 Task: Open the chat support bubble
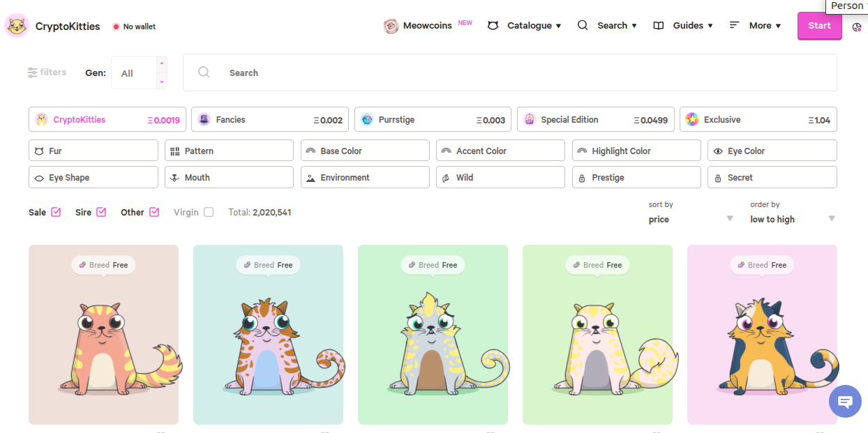coord(845,402)
